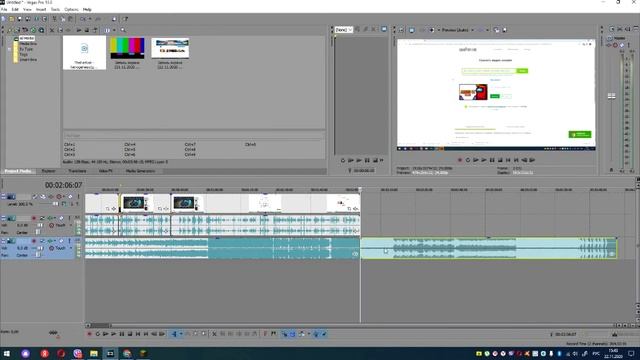The height and width of the screenshot is (360, 640).
Task: Open the View menu
Action: (x=27, y=9)
